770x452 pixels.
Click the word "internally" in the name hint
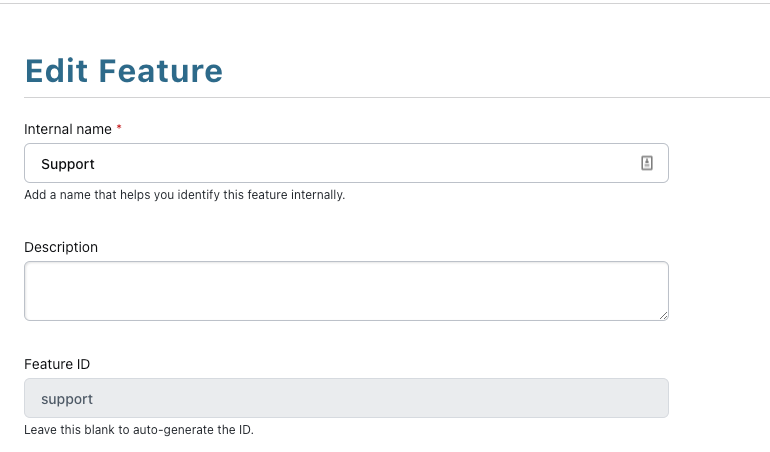pyautogui.click(x=317, y=195)
